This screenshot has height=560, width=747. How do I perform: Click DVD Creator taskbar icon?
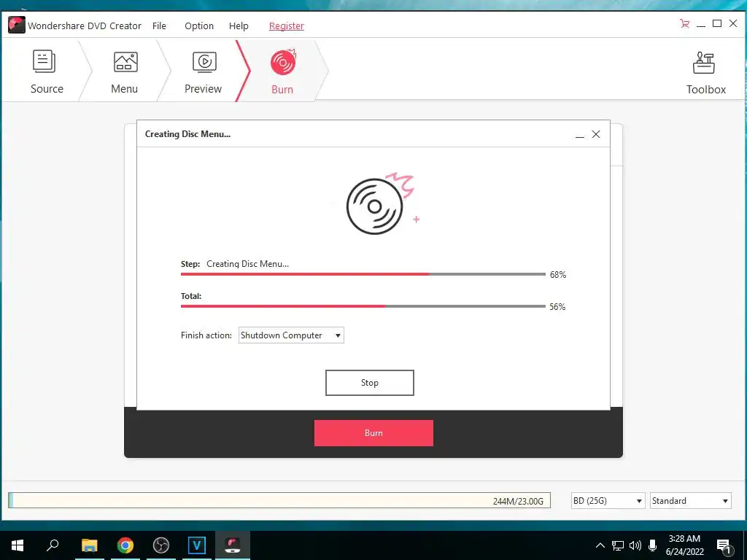(233, 545)
